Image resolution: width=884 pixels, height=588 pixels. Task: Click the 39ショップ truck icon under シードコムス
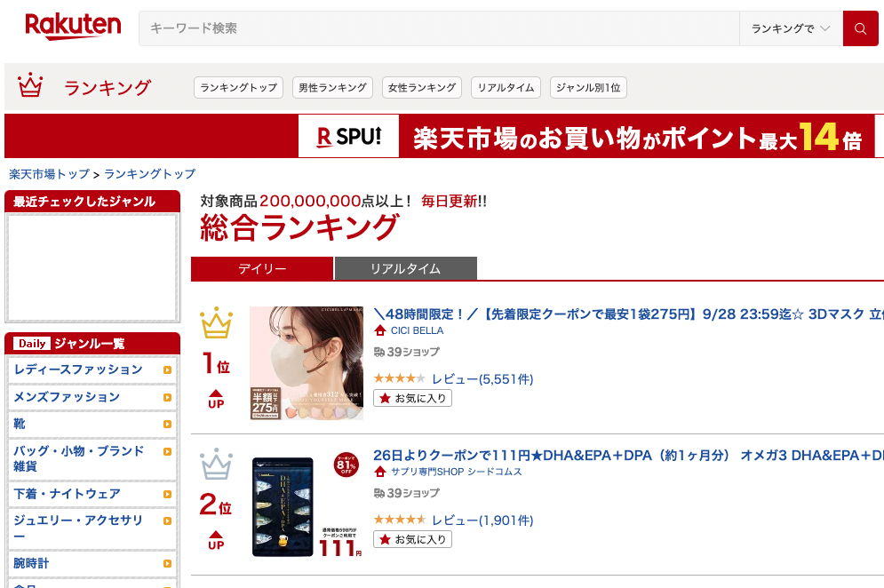point(378,493)
